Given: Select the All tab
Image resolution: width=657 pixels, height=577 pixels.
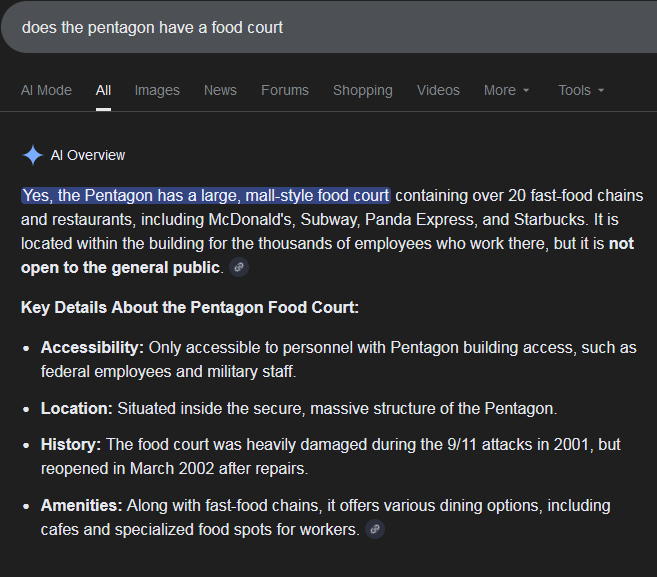Looking at the screenshot, I should click(x=103, y=91).
